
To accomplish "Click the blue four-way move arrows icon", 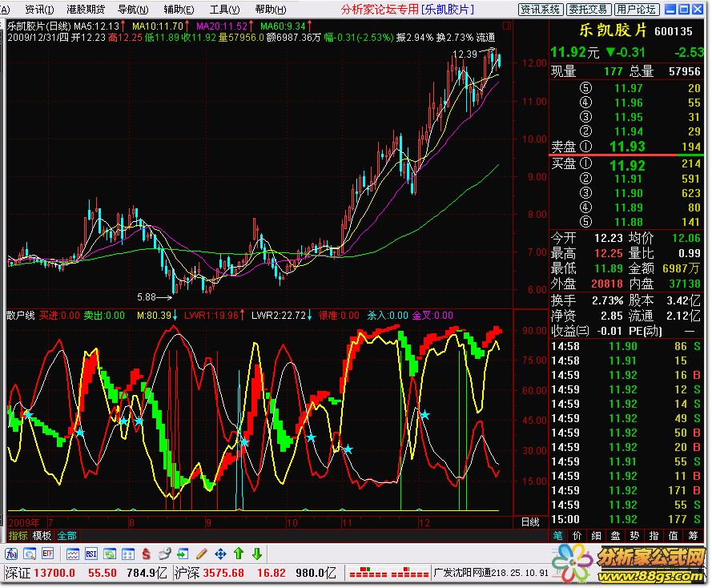I will pyautogui.click(x=220, y=554).
